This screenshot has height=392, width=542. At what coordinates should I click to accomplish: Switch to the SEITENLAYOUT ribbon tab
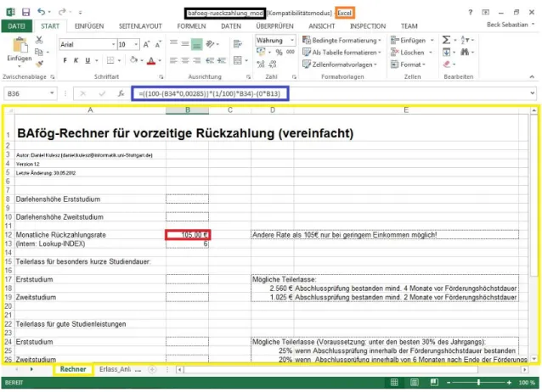tap(140, 26)
